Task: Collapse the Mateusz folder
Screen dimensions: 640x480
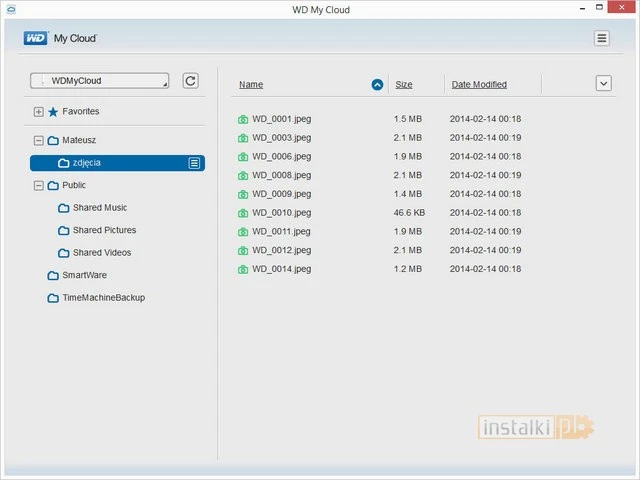Action: [39, 141]
